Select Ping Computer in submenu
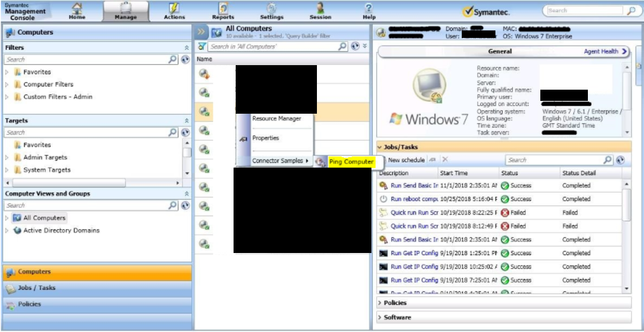This screenshot has width=644, height=332. click(351, 162)
